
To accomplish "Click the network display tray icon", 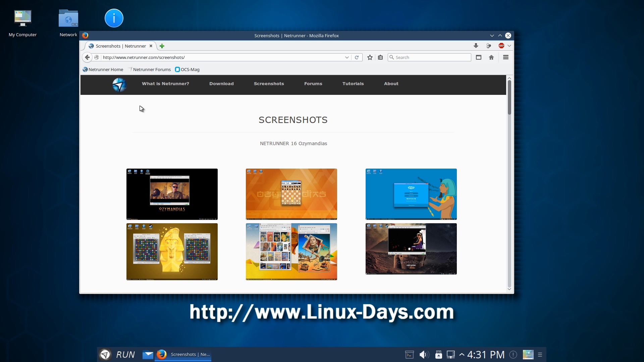I will click(x=451, y=355).
